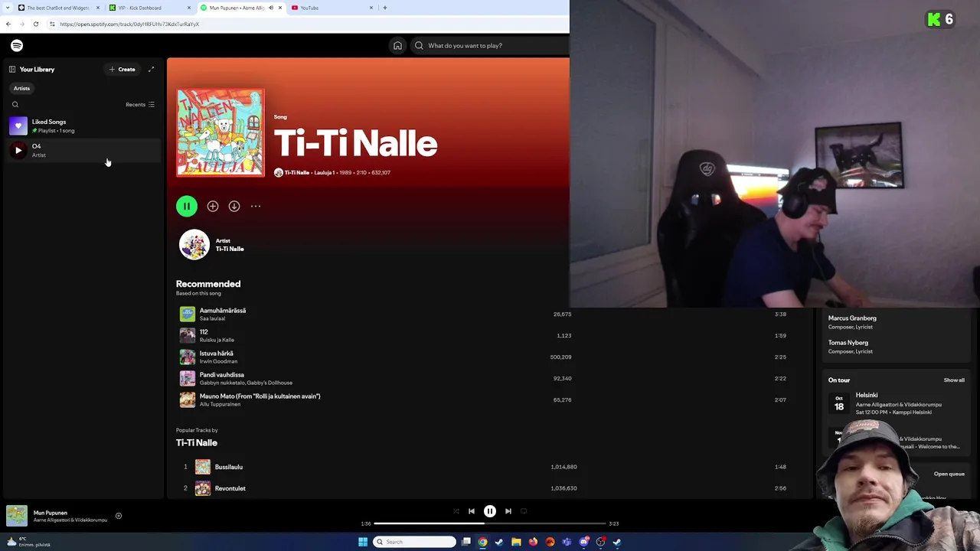The height and width of the screenshot is (551, 980).
Task: Search within Your Library
Action: [x=15, y=105]
